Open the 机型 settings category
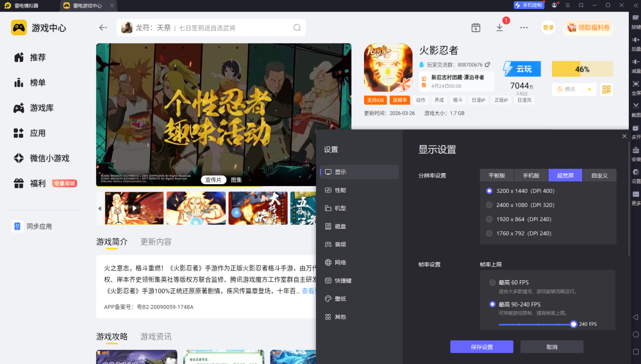This screenshot has height=364, width=641. click(359, 208)
